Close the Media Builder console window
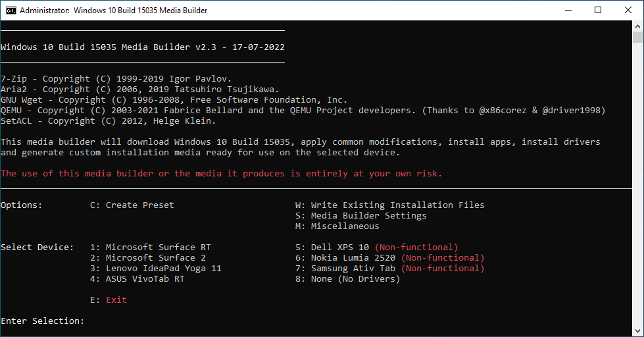The image size is (644, 337). point(628,11)
